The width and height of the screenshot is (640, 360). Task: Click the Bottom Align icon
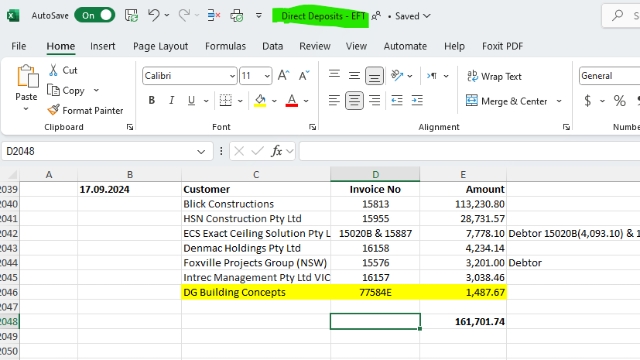coord(374,76)
